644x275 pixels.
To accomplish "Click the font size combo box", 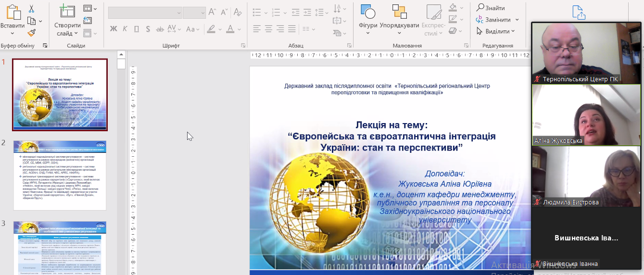I will point(194,12).
